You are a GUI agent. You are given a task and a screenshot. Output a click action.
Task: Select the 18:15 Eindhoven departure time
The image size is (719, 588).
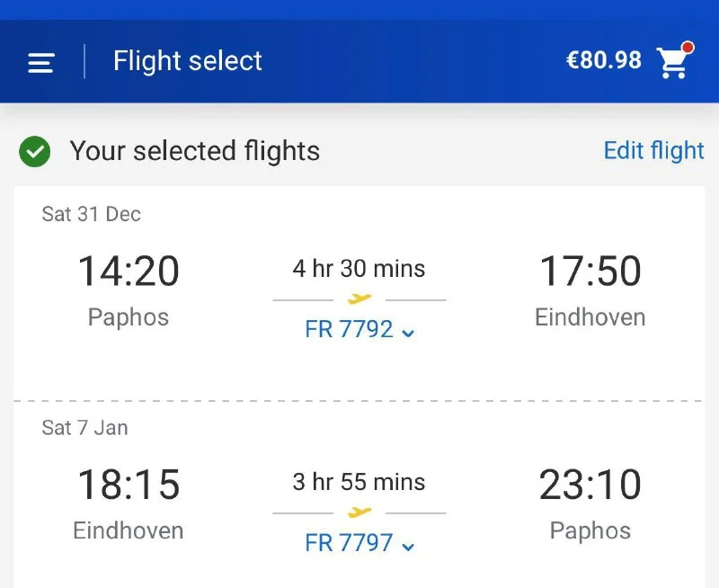pyautogui.click(x=129, y=485)
